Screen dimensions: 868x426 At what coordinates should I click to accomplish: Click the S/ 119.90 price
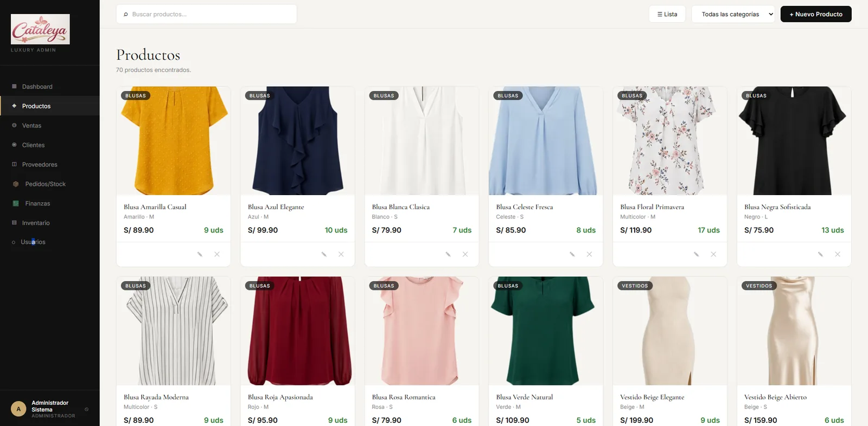[636, 230]
